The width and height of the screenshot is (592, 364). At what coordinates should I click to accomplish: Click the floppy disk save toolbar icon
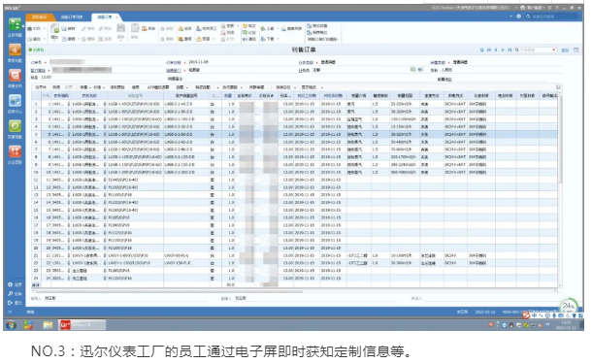(120, 28)
